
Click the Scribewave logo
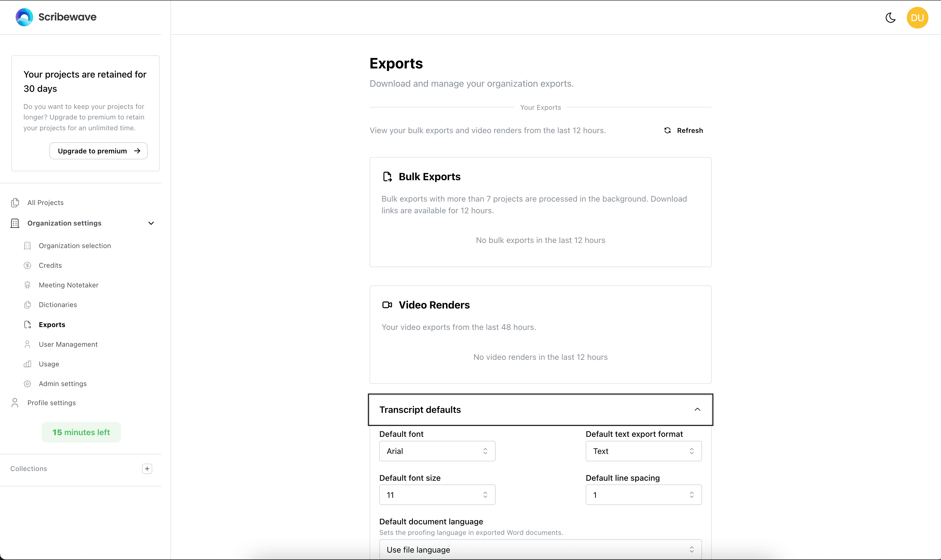(56, 17)
